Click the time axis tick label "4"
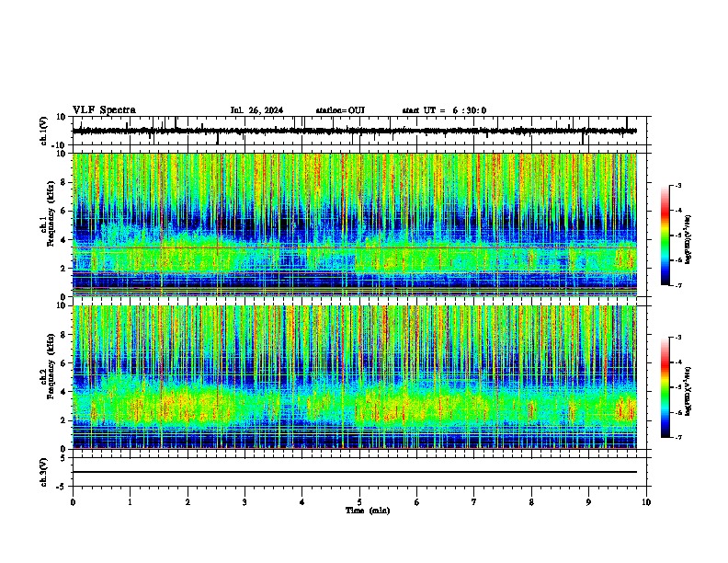 (301, 502)
